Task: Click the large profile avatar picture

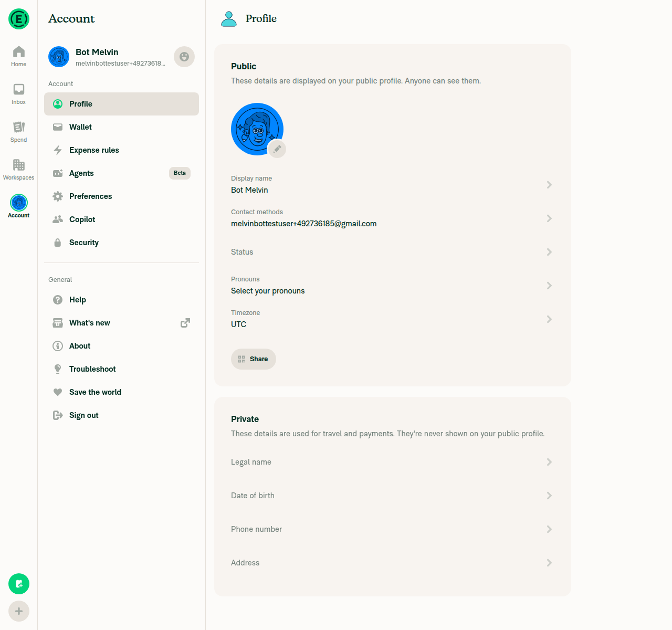Action: [257, 129]
